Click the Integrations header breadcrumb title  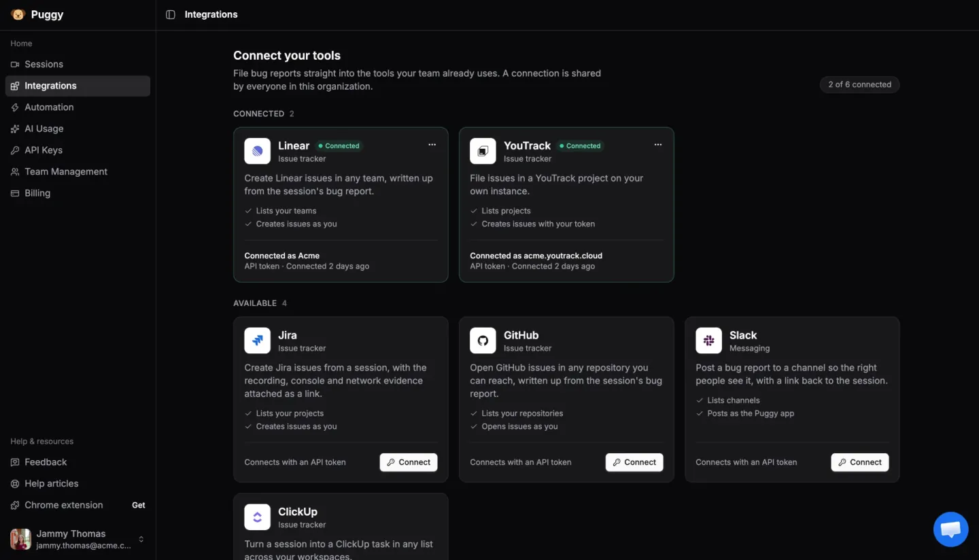(x=211, y=14)
